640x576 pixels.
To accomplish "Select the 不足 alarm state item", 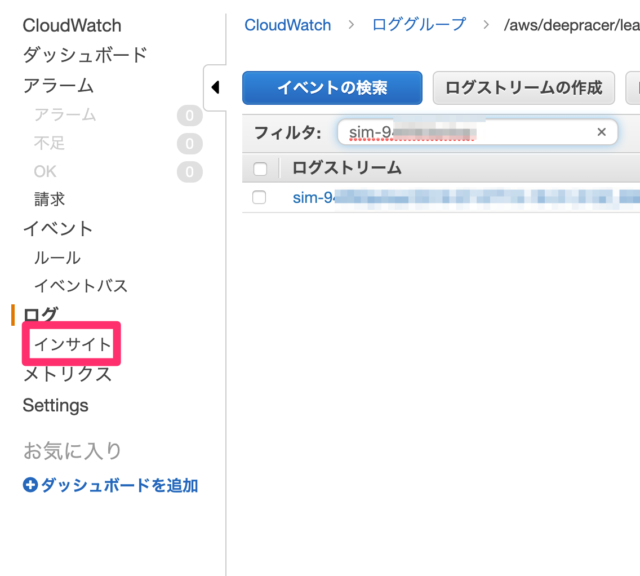I will [x=49, y=143].
